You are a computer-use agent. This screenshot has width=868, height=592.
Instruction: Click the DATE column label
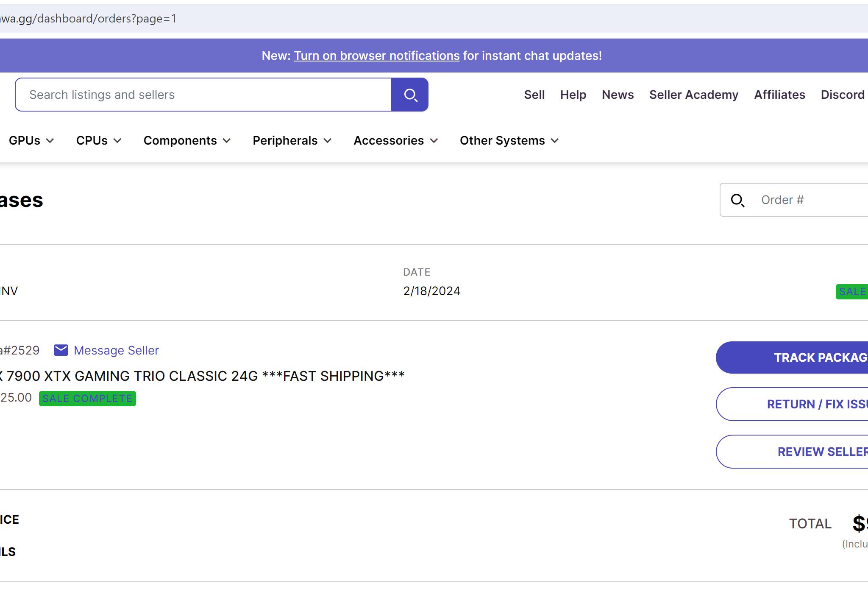417,272
